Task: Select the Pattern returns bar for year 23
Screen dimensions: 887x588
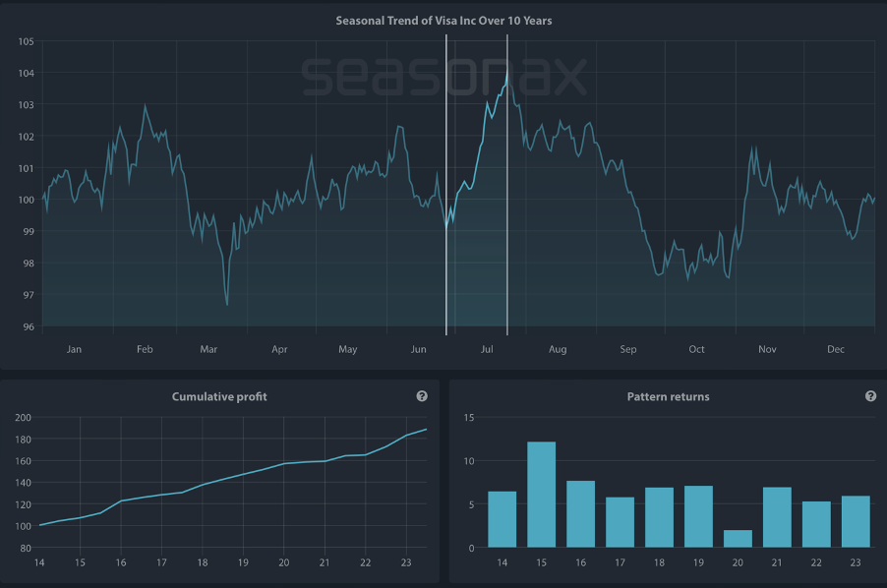Action: (856, 522)
